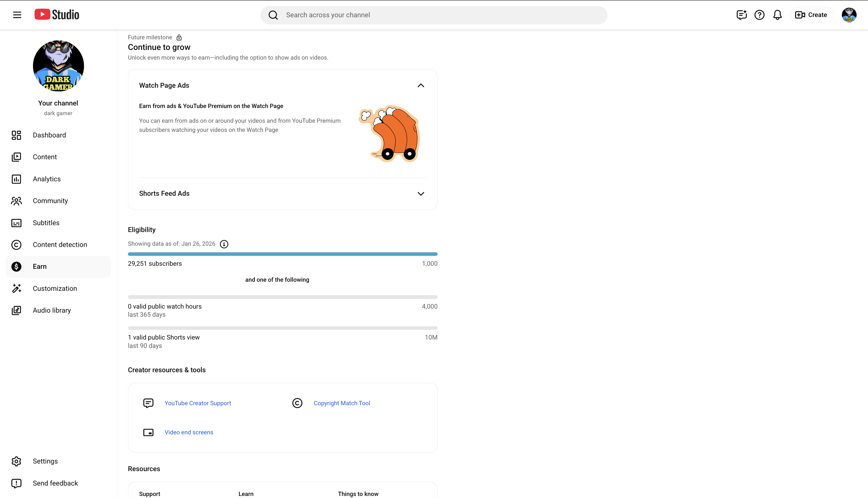Click the 'Things to know' column heading
Screen dimensions: 868x498
[358, 494]
